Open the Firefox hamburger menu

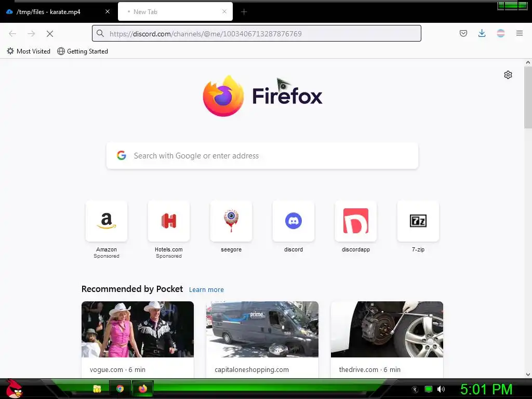click(x=520, y=33)
